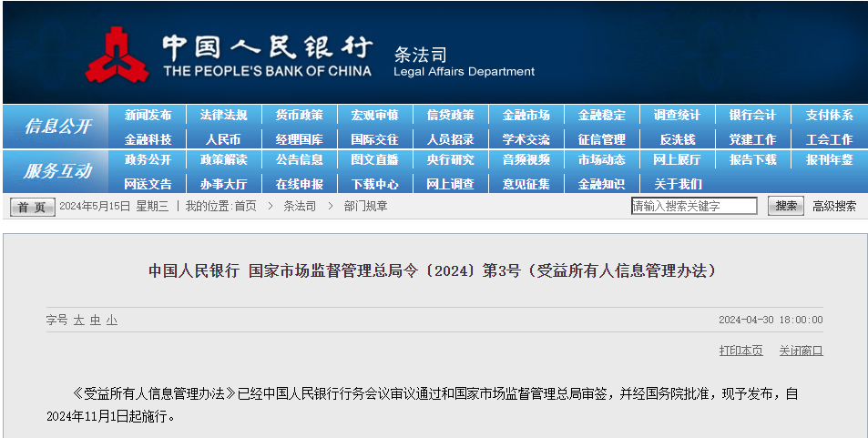The image size is (868, 438).
Task: Open 法律法规 menu item
Action: (x=224, y=115)
